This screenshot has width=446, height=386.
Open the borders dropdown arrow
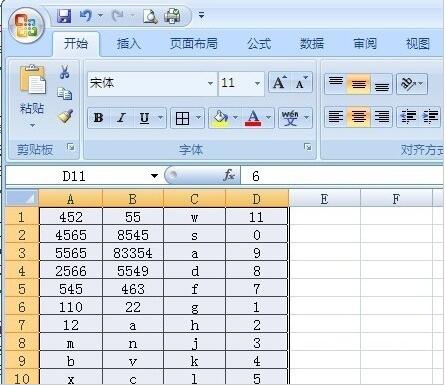click(x=199, y=118)
